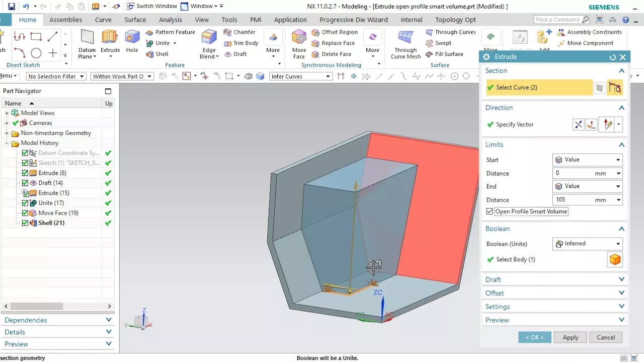The height and width of the screenshot is (362, 644).
Task: Click the Pattern Feature command
Action: pyautogui.click(x=170, y=32)
